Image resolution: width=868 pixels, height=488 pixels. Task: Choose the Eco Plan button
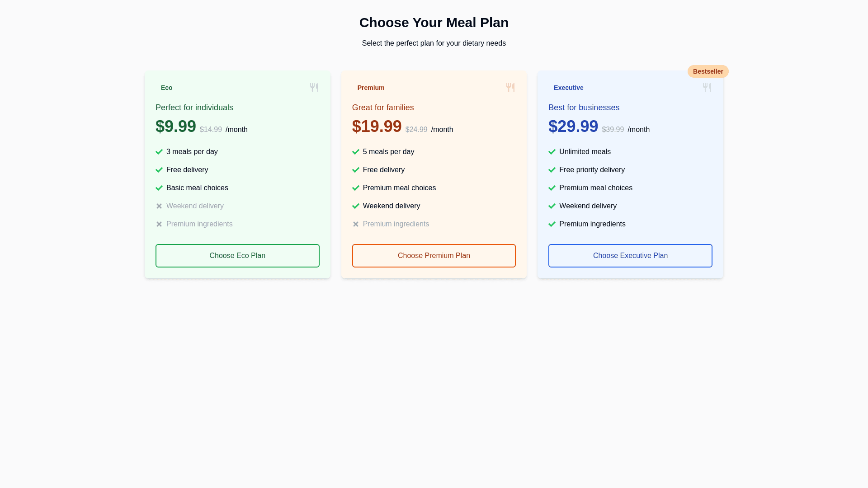pos(237,256)
